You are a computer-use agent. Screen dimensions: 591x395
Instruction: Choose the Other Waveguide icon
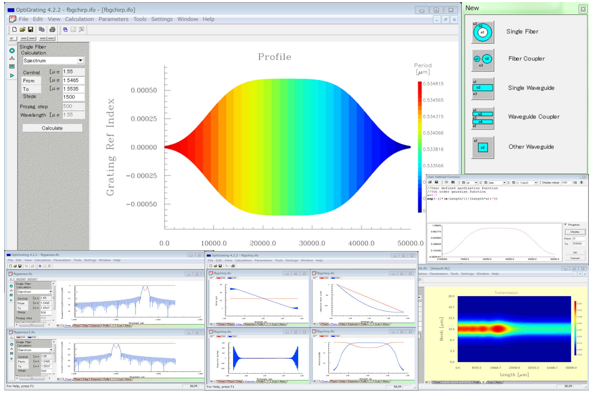[x=482, y=147]
